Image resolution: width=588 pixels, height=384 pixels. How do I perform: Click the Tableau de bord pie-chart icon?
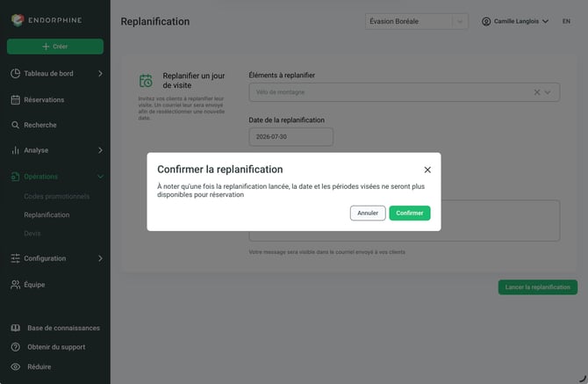click(16, 74)
